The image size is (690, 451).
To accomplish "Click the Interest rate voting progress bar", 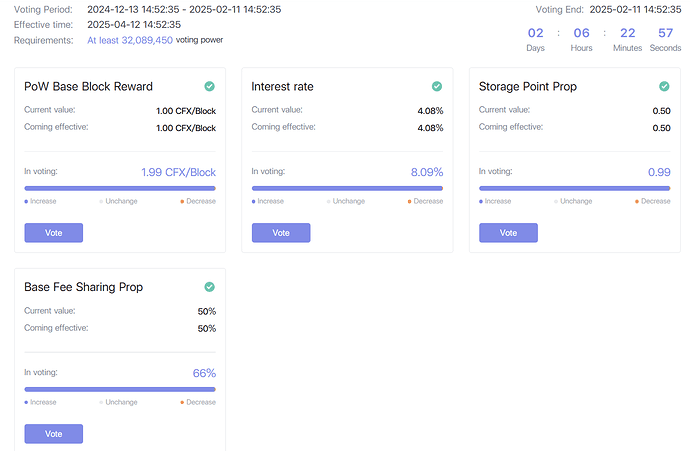I will click(x=347, y=188).
